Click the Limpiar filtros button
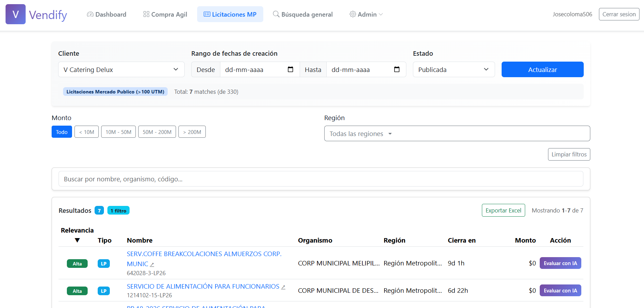This screenshot has width=644, height=308. [x=569, y=154]
